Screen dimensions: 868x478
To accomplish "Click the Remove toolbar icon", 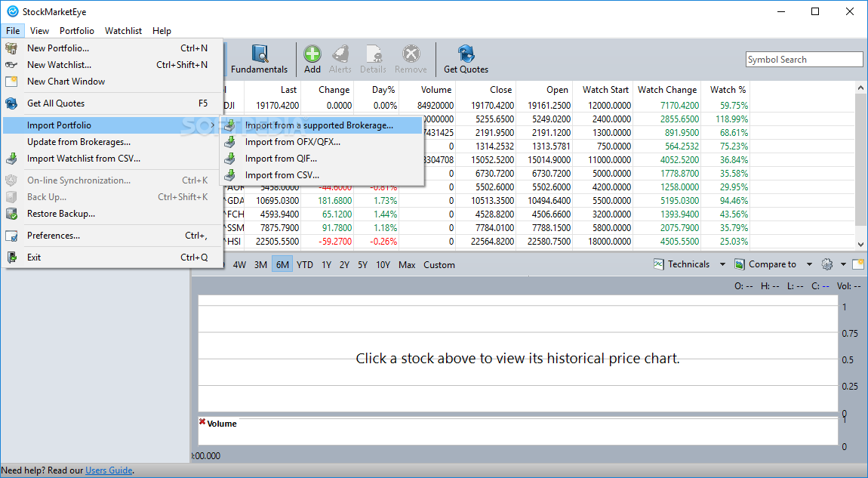I will (x=411, y=54).
